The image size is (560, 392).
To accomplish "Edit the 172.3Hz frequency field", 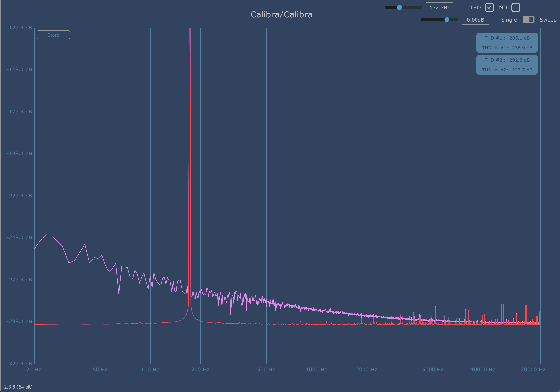I will [440, 8].
